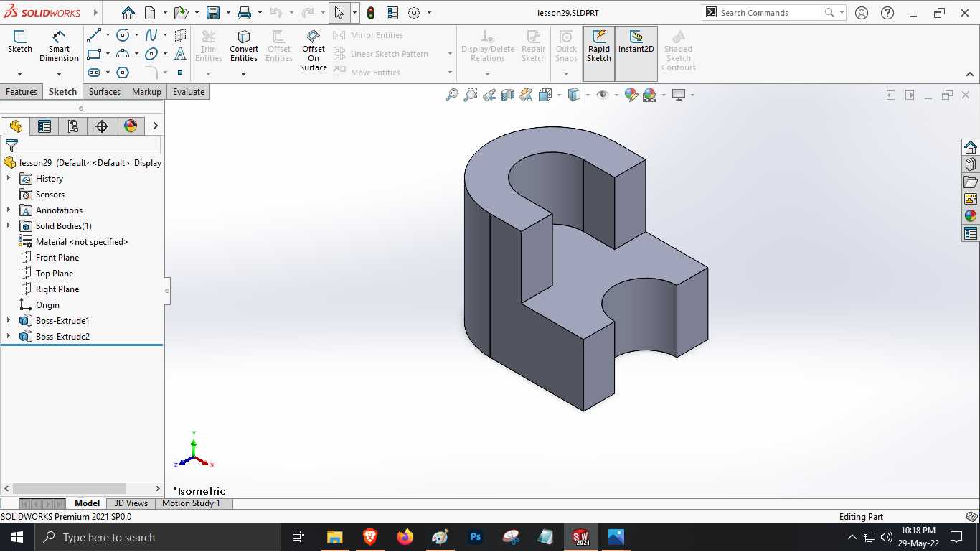Select the Straight Slot tool

click(x=94, y=73)
